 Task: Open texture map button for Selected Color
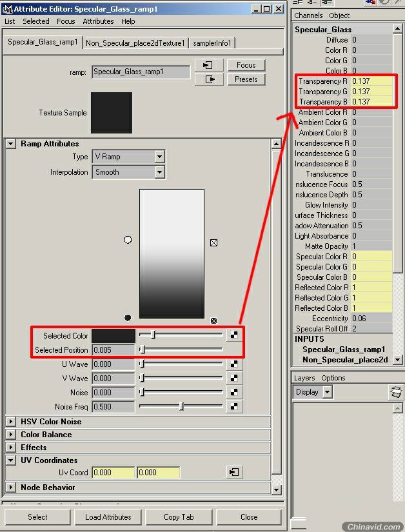click(234, 335)
